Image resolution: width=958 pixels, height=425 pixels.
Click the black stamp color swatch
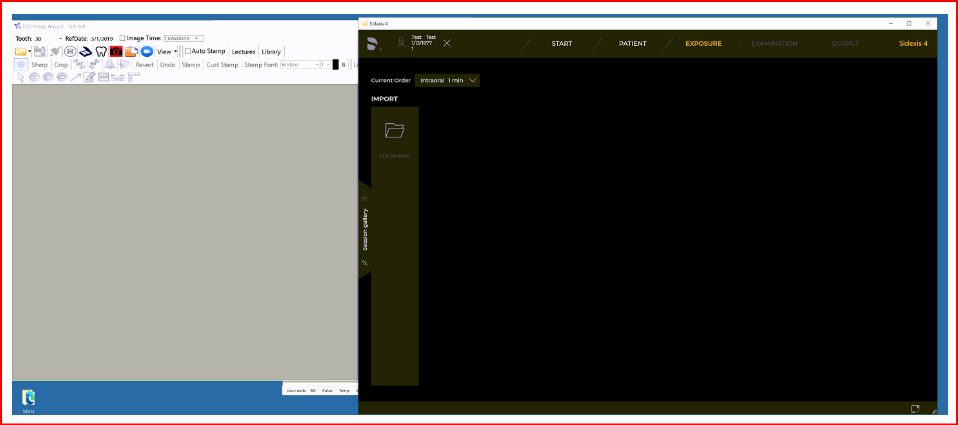point(336,64)
